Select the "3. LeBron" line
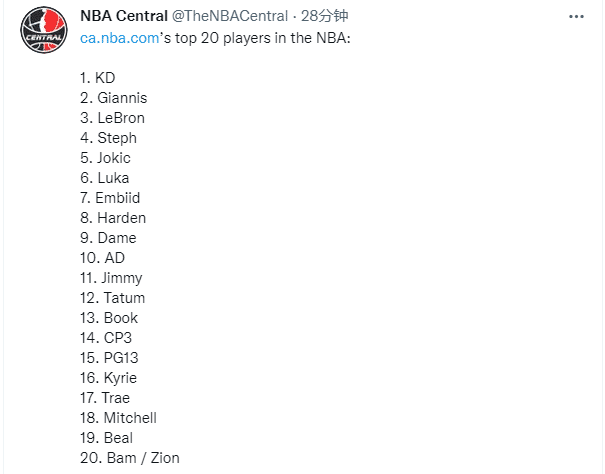 click(112, 118)
